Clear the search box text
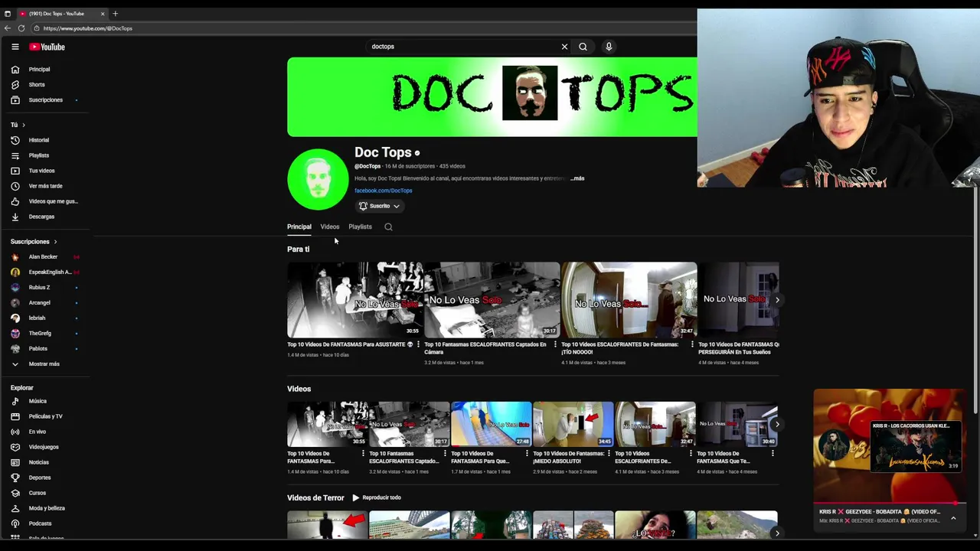This screenshot has height=551, width=980. (x=564, y=47)
